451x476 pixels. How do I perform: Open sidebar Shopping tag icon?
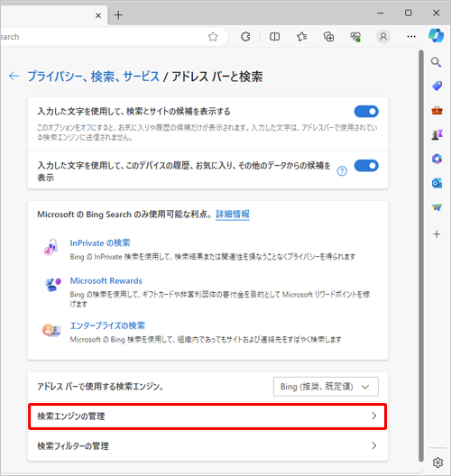437,87
